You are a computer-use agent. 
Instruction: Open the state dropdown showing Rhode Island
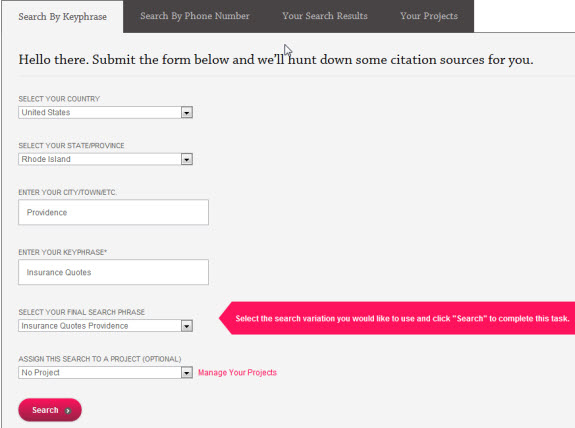tap(106, 159)
